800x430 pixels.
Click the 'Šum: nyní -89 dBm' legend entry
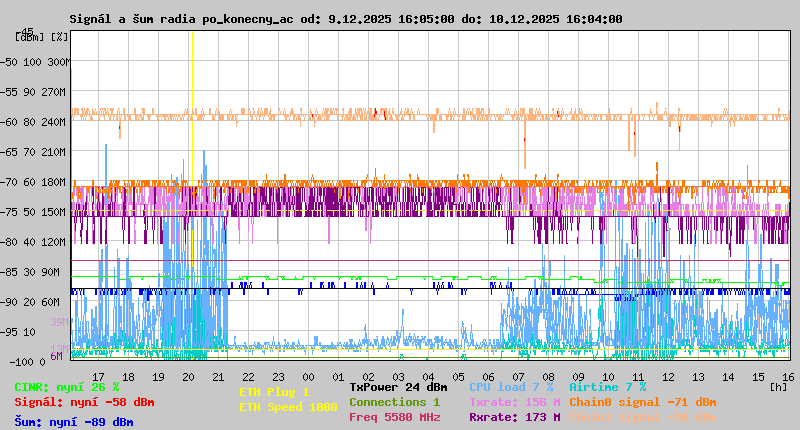click(74, 422)
